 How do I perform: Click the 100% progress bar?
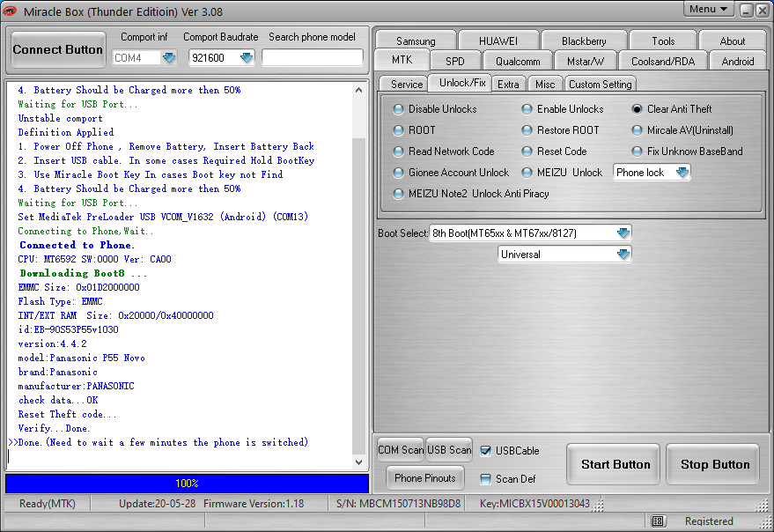click(187, 484)
